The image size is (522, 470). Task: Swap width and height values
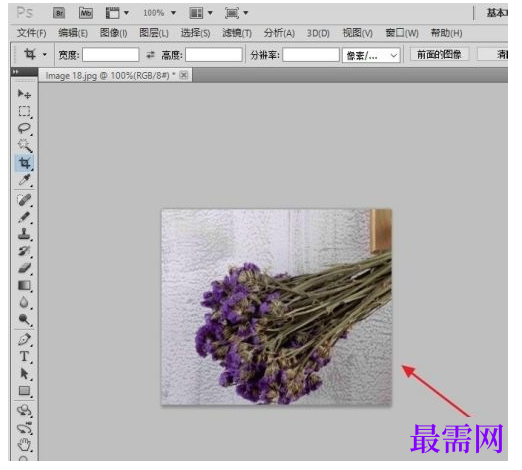[x=150, y=54]
